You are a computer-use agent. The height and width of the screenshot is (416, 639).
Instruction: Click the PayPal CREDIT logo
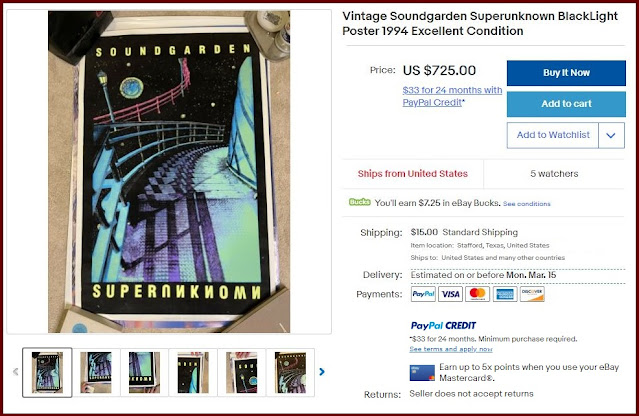443,326
